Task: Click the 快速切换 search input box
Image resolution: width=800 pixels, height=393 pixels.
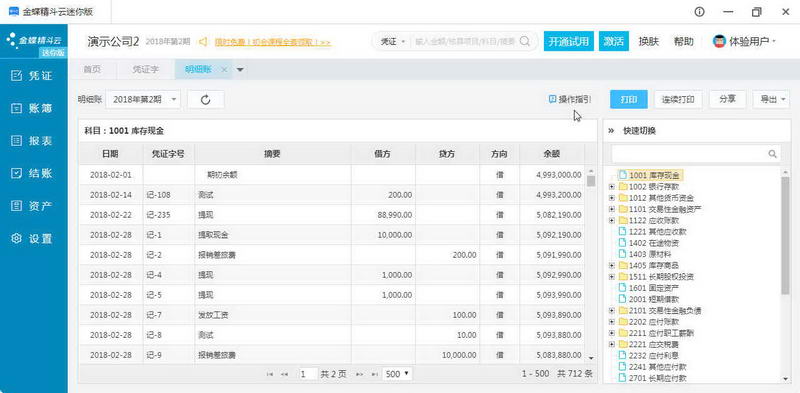Action: [690, 154]
